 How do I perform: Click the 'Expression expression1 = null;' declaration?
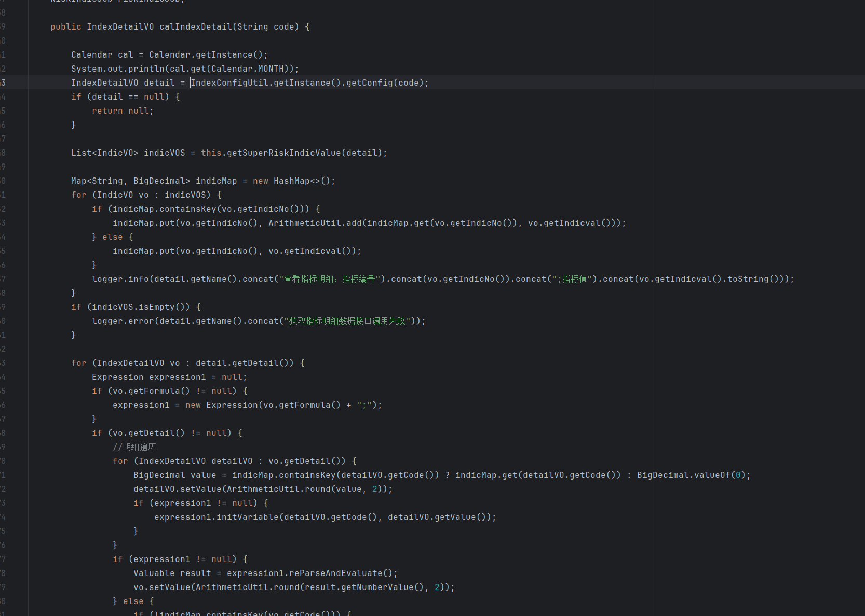click(169, 377)
